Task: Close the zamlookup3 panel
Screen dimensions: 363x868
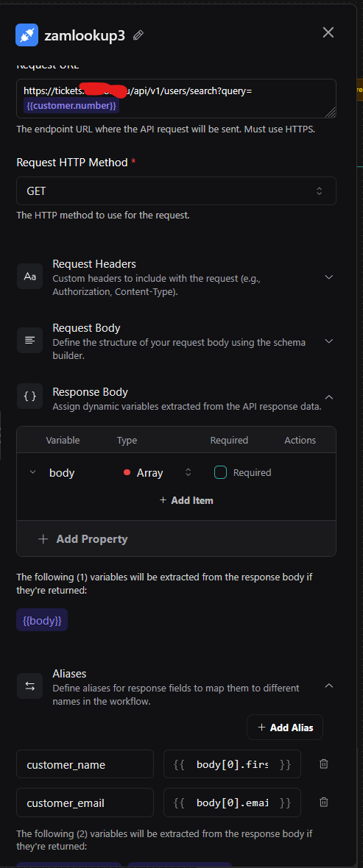Action: (x=328, y=32)
